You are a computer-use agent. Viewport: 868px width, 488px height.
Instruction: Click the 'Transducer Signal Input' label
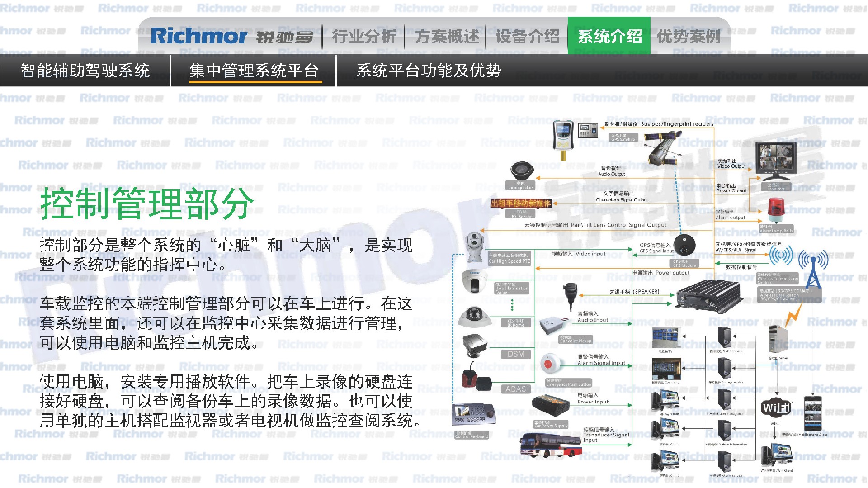point(606,437)
